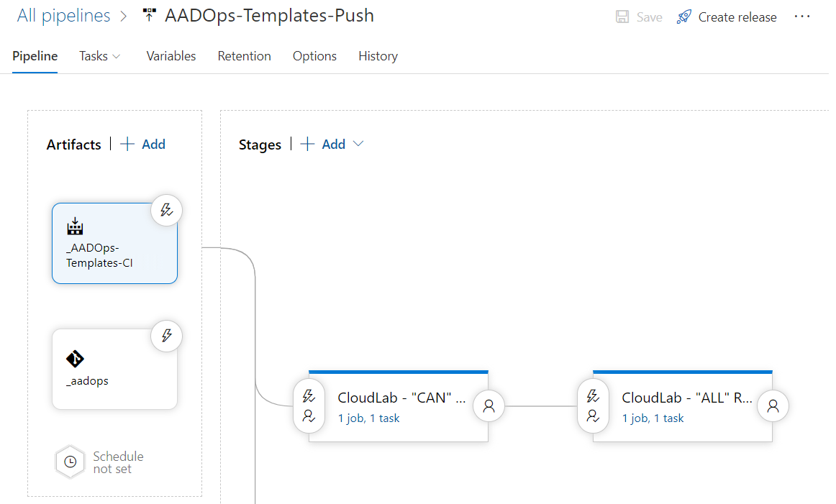836x504 pixels.
Task: Switch to the History tab
Action: [x=378, y=56]
